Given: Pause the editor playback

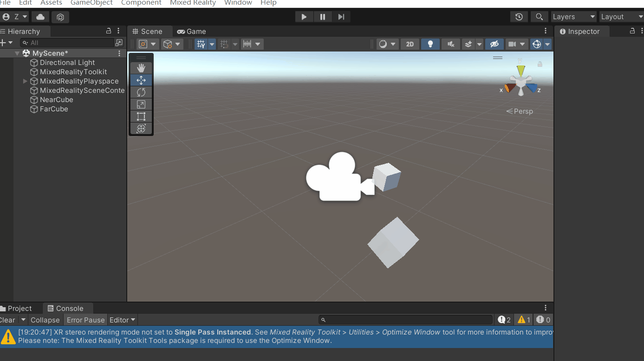Looking at the screenshot, I should coord(323,17).
